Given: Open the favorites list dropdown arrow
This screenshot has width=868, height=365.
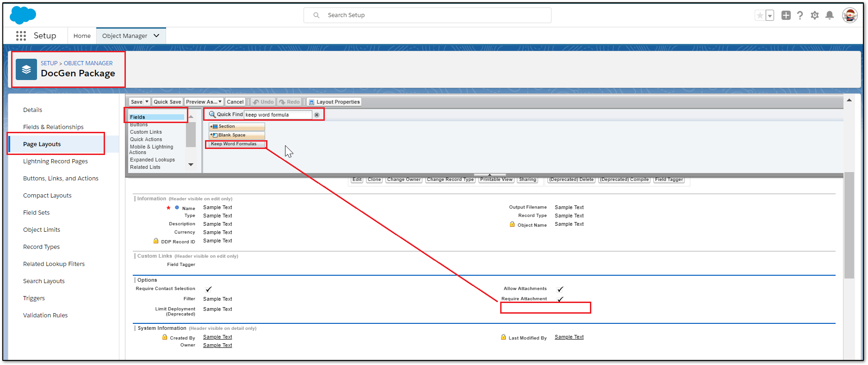Looking at the screenshot, I should [x=770, y=15].
